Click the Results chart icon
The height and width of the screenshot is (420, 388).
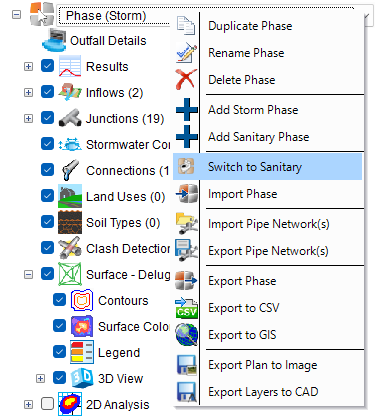(x=70, y=66)
